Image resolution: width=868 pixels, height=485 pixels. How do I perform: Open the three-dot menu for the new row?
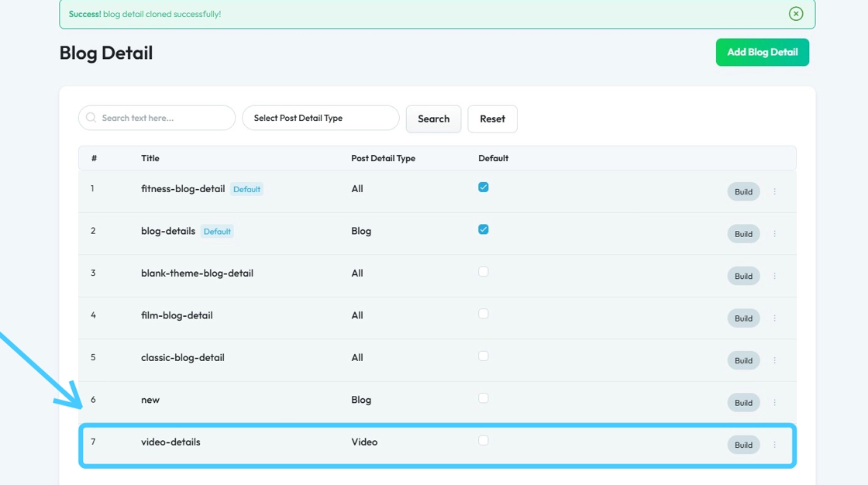(x=774, y=403)
